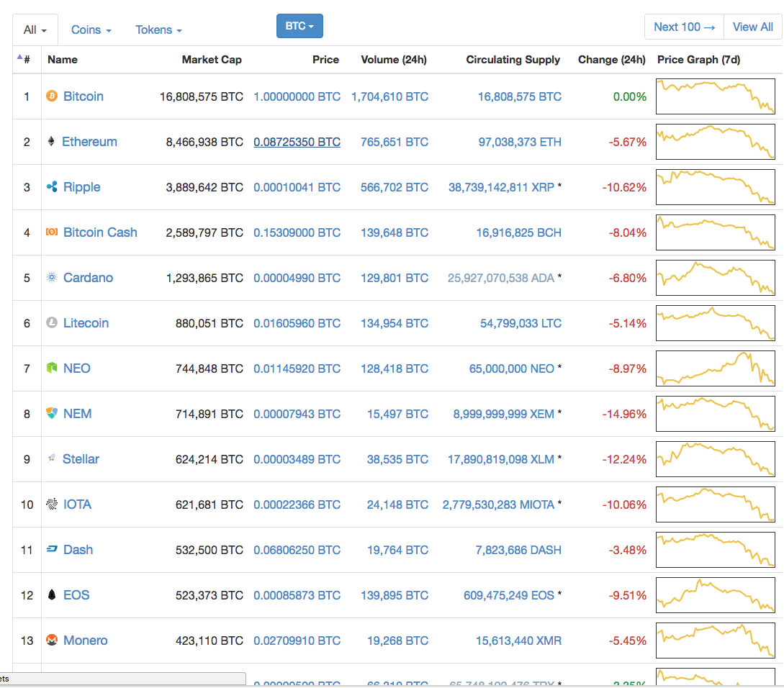784x688 pixels.
Task: Click Bitcoin supply 16,808,575 BTC link
Action: click(x=520, y=96)
